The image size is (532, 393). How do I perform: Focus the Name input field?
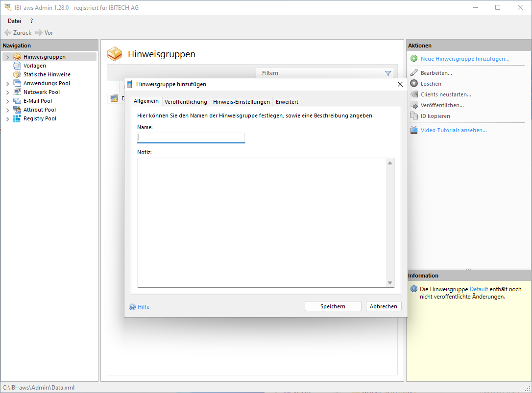[191, 138]
